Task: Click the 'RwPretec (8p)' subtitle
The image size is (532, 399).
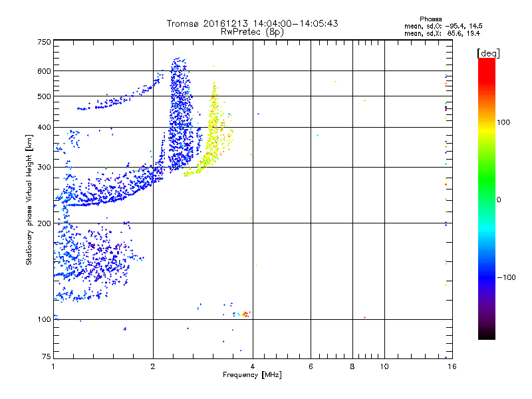Action: [x=252, y=32]
